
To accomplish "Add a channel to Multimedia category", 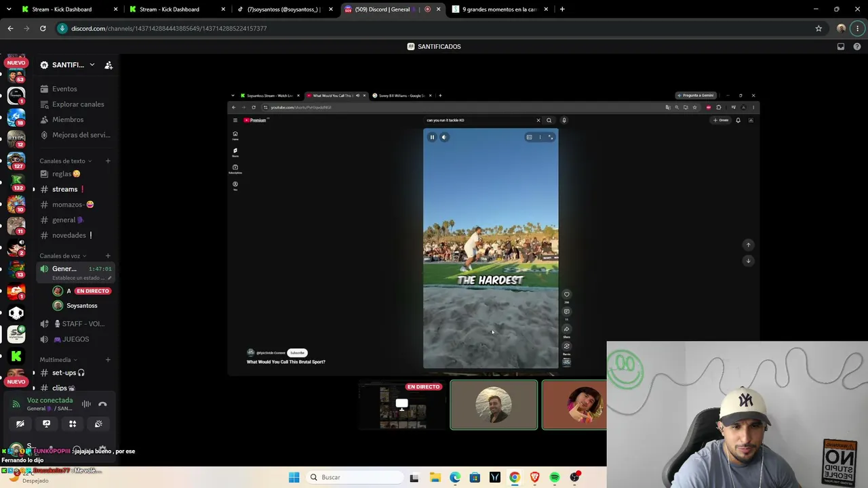I will click(108, 360).
